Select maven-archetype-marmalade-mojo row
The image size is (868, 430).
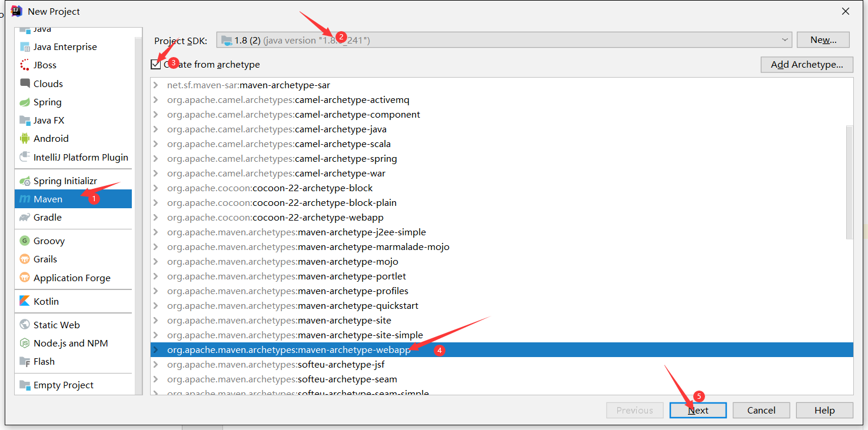(x=502, y=247)
